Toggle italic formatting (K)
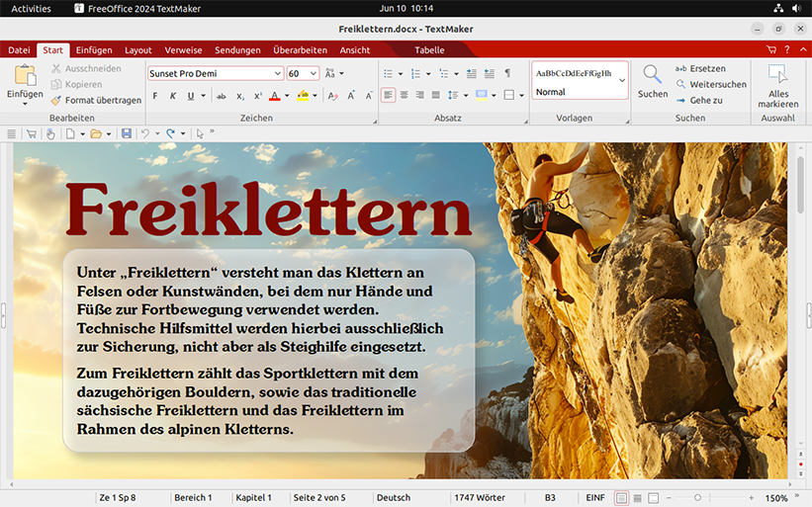This screenshot has height=507, width=812. (x=173, y=96)
